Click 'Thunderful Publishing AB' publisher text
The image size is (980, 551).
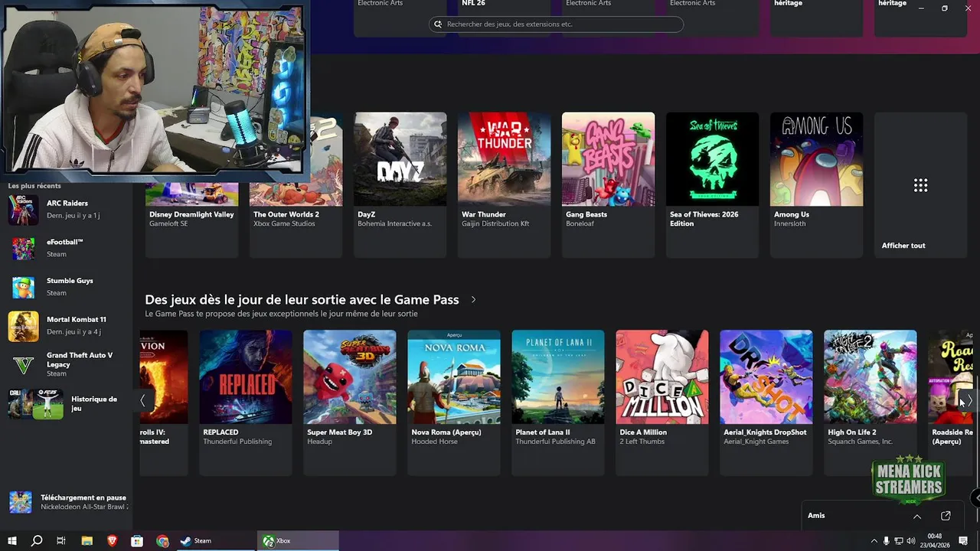pos(555,442)
